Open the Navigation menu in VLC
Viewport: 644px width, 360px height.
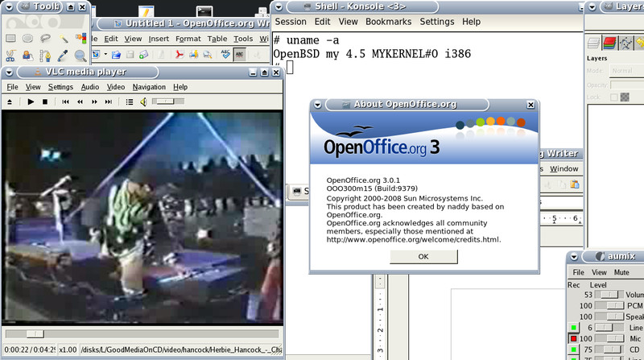(x=149, y=87)
